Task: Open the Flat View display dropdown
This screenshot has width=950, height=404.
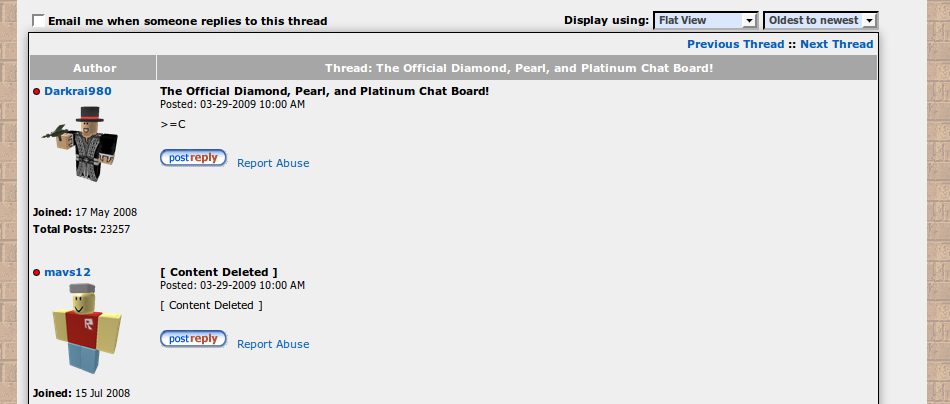Action: click(706, 21)
